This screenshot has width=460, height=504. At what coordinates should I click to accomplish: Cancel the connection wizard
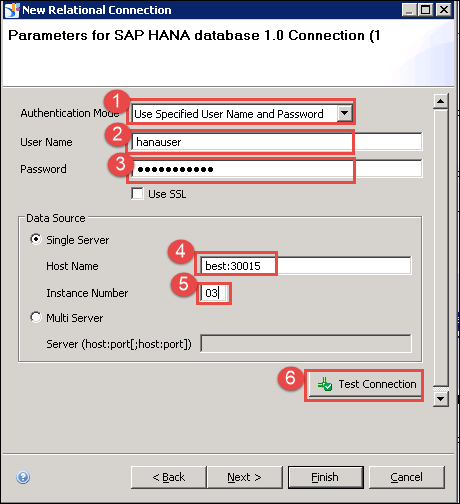tap(406, 477)
